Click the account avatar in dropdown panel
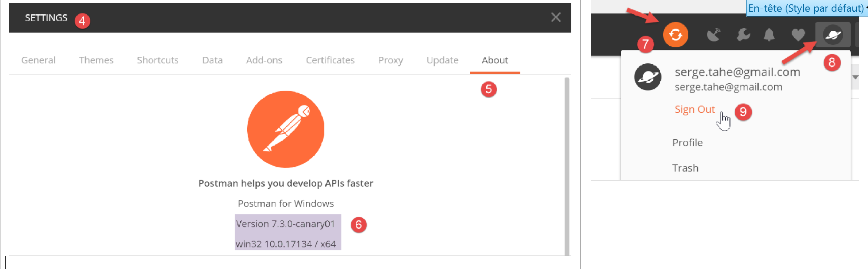Image resolution: width=868 pixels, height=269 pixels. (x=648, y=77)
